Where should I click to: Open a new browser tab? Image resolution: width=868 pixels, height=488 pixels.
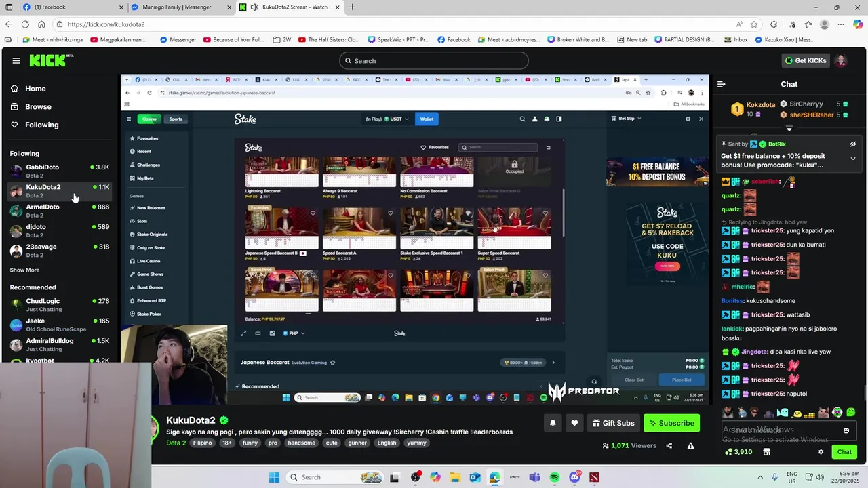point(352,7)
